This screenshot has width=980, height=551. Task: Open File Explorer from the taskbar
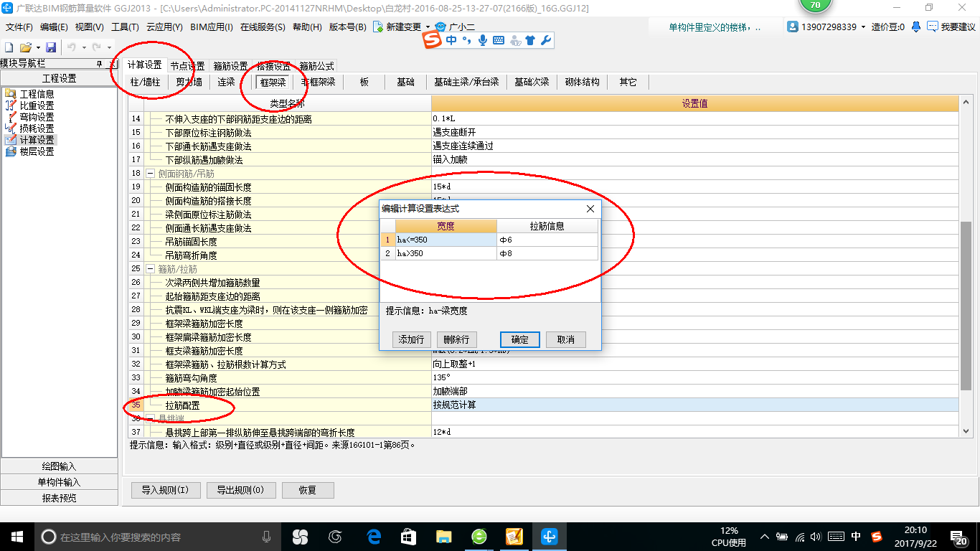tap(444, 536)
